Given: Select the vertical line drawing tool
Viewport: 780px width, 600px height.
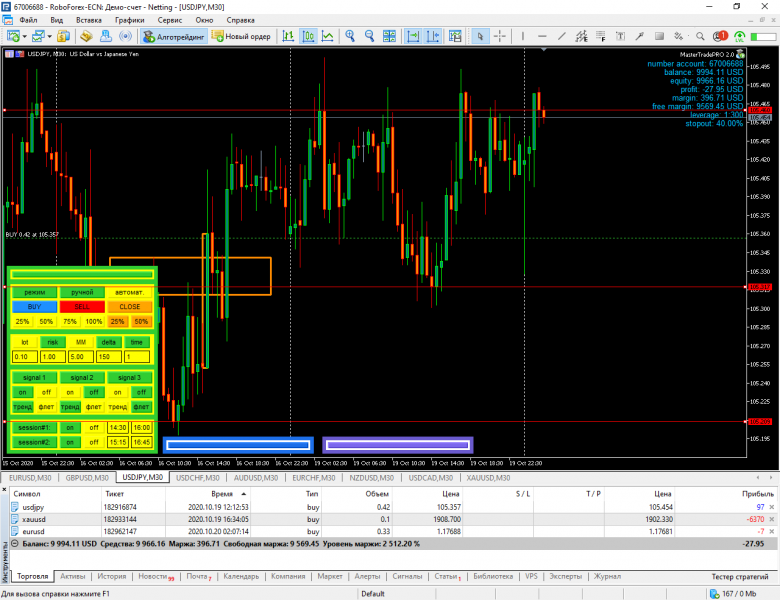Looking at the screenshot, I should click(523, 36).
